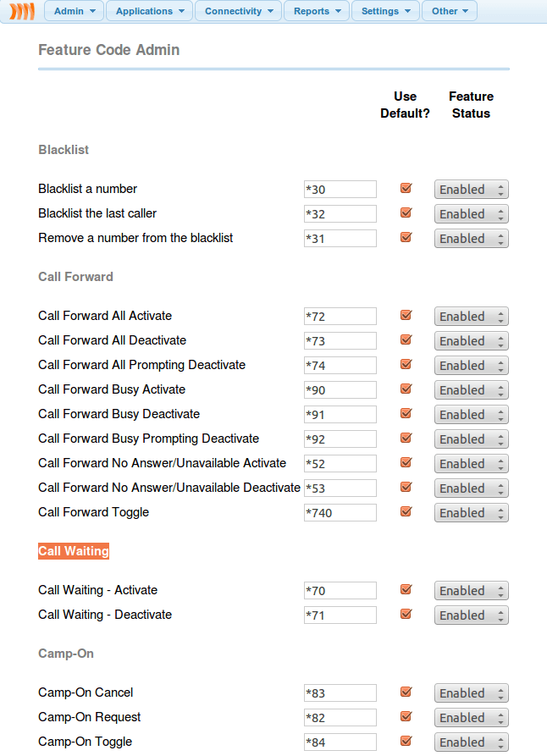The image size is (547, 756).
Task: Click the Camp-On Cancel code field
Action: point(340,693)
